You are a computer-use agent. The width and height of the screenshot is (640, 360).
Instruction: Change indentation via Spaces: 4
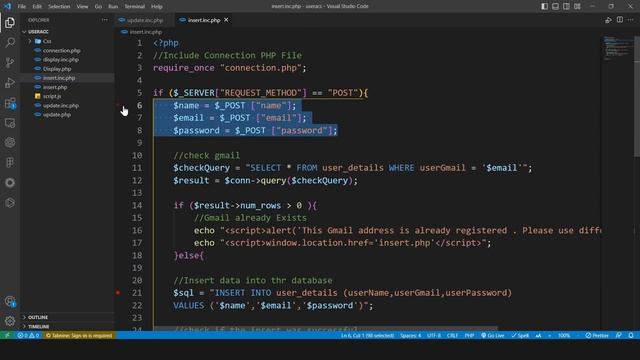(410, 336)
